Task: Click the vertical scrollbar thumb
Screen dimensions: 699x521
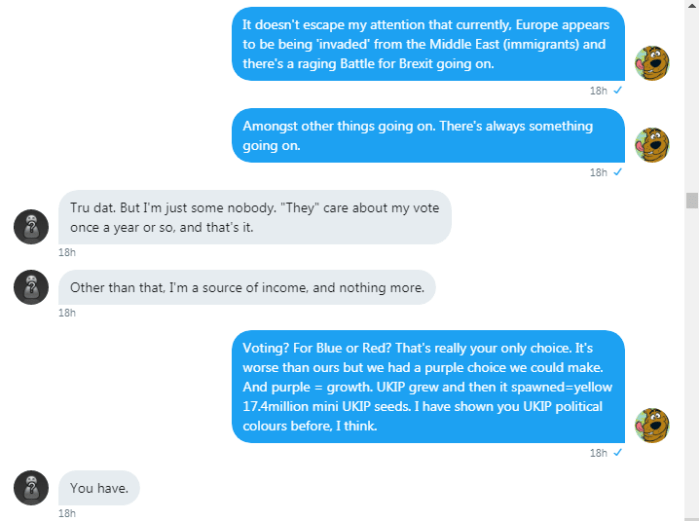Action: tap(691, 200)
